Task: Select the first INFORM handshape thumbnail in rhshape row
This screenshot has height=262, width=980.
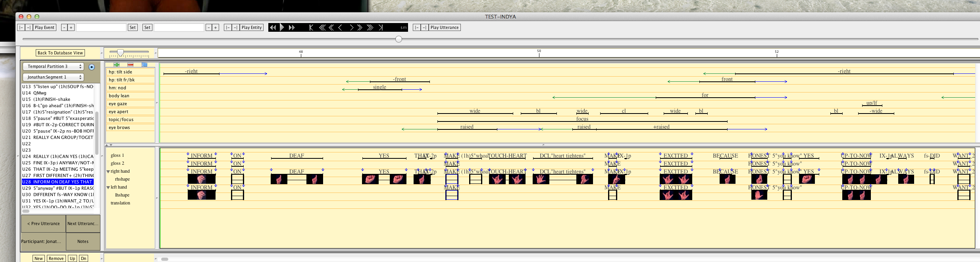Action: [202, 179]
